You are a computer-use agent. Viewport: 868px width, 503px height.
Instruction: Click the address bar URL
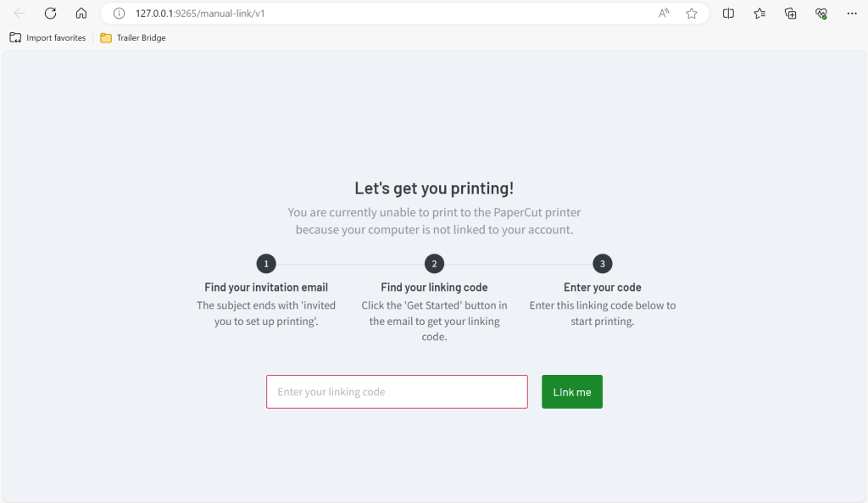(x=200, y=14)
